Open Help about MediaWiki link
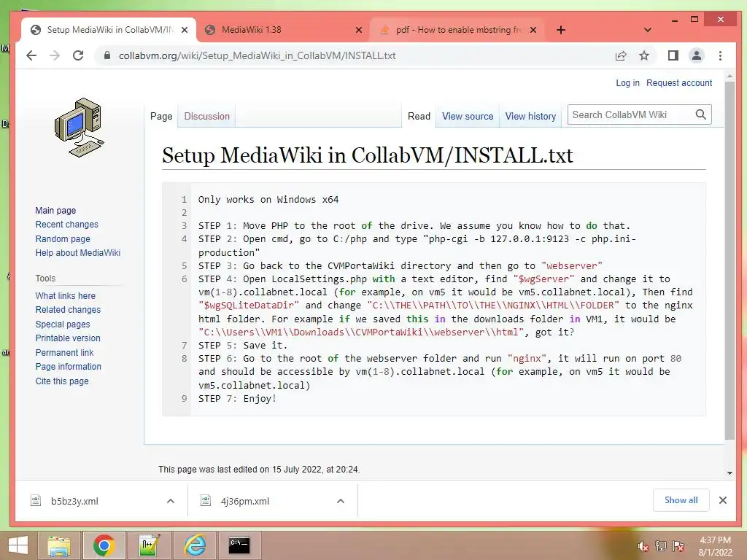Image resolution: width=747 pixels, height=560 pixels. tap(77, 253)
